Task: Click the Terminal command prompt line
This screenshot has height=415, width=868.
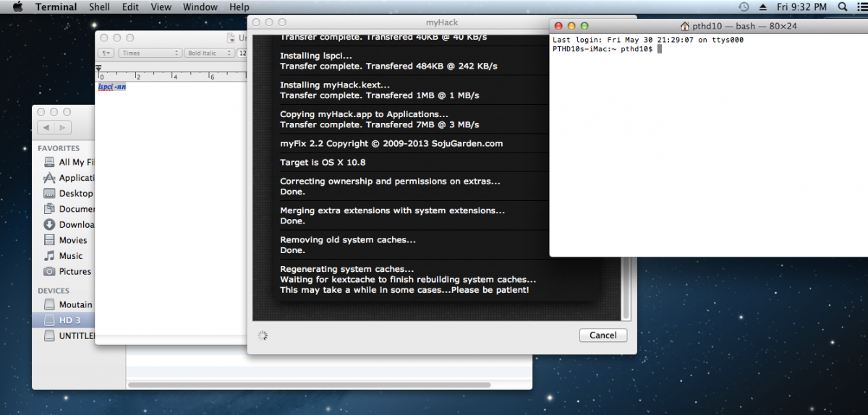Action: (x=606, y=48)
